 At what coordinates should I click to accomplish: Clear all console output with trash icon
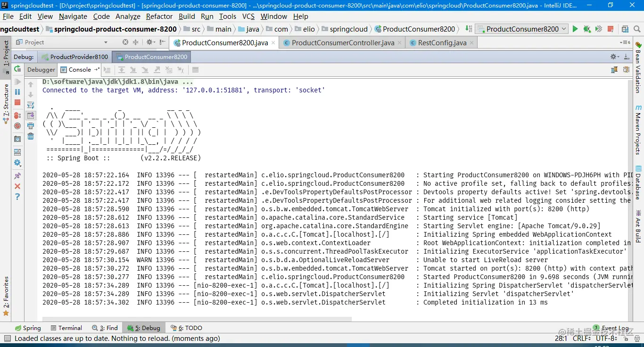tap(31, 136)
